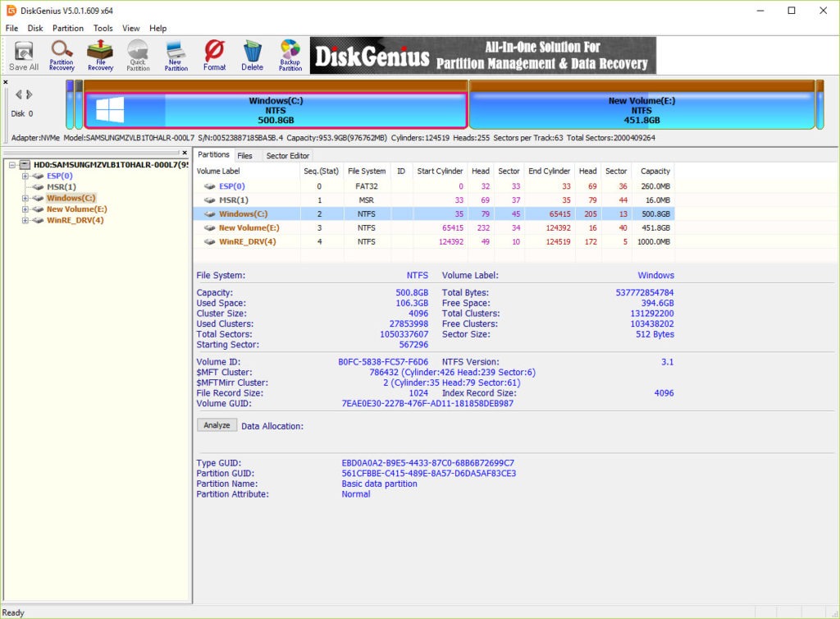Select the Windows(C:) row in partition table
This screenshot has height=619, width=840.
click(433, 213)
